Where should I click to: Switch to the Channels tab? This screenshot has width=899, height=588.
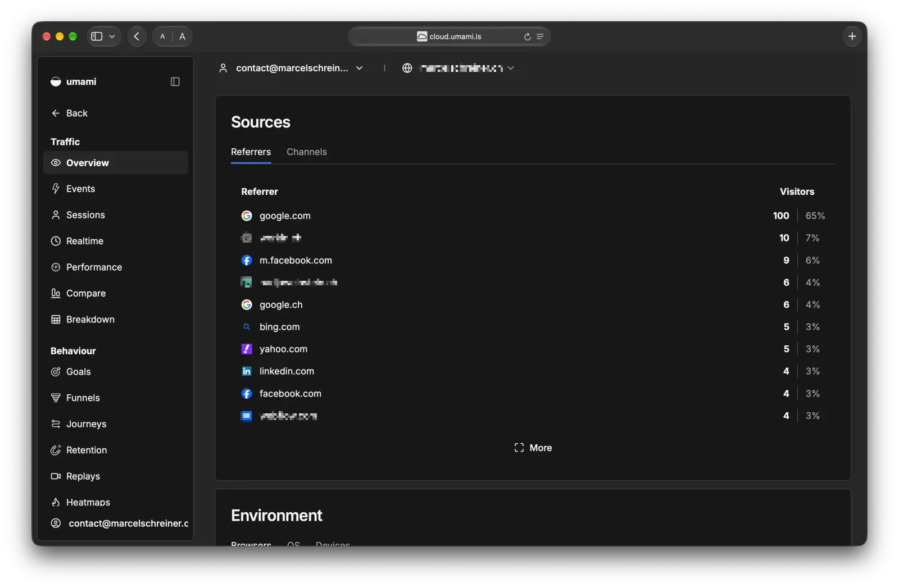pyautogui.click(x=307, y=152)
